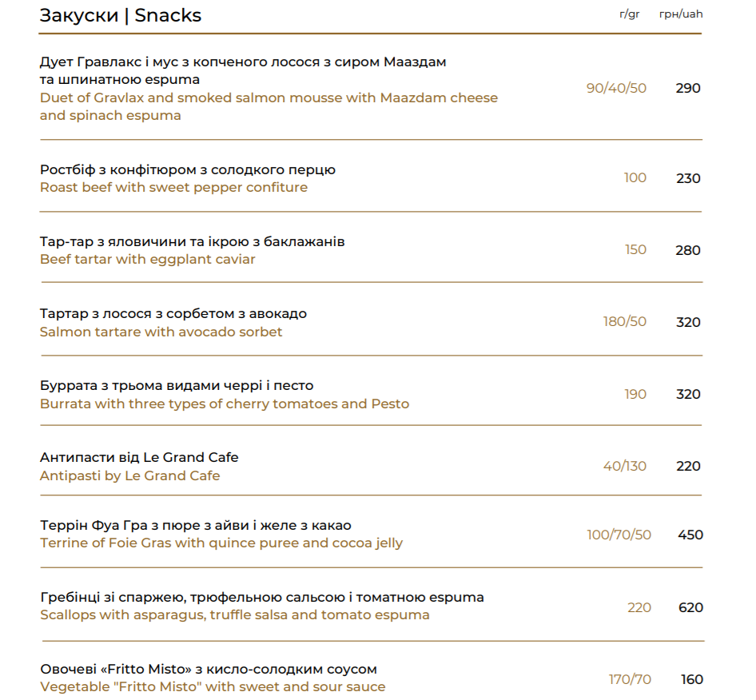Image resolution: width=756 pixels, height=700 pixels.
Task: Click the 'Закуски | Snacks' section heading
Action: point(121,15)
